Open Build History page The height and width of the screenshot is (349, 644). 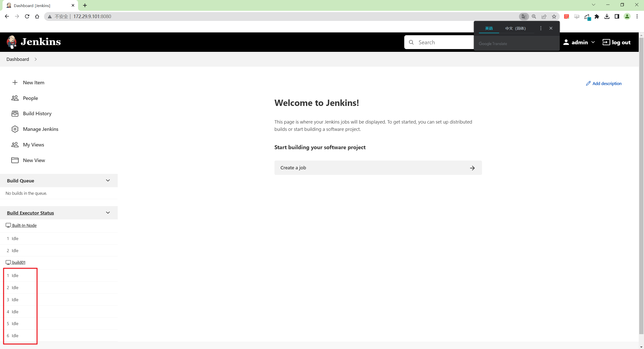[x=37, y=113]
